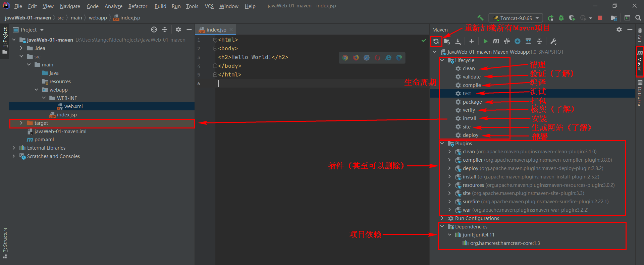This screenshot has width=644, height=265.
Task: Open Structure side tool tab
Action: (5, 243)
